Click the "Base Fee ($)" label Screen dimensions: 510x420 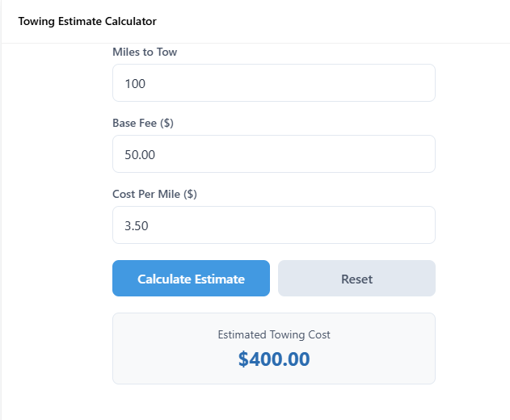click(x=143, y=124)
